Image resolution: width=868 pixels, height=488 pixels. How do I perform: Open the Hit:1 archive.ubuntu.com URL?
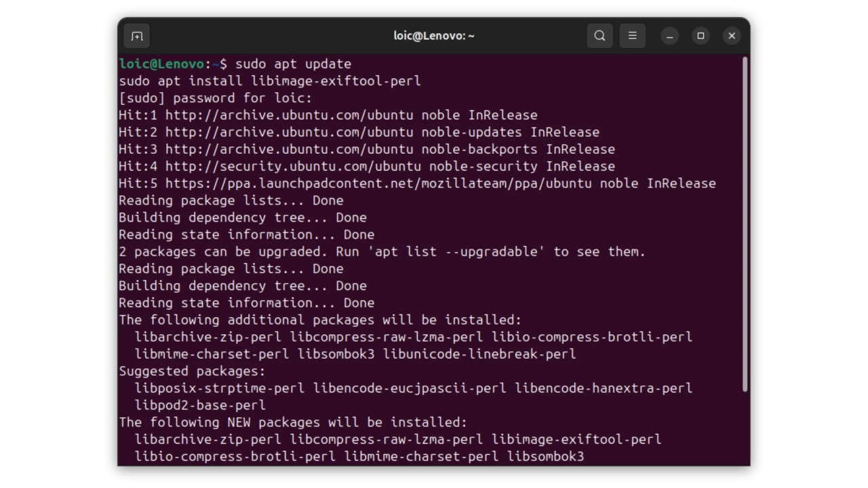[289, 115]
